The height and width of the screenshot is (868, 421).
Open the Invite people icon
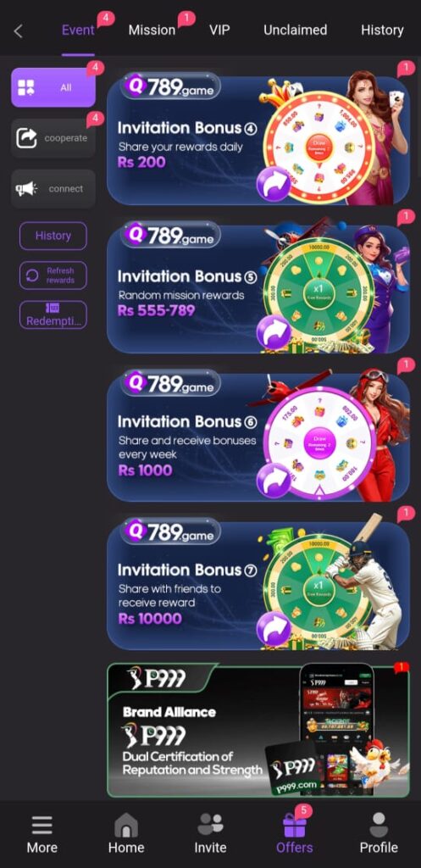click(x=210, y=825)
